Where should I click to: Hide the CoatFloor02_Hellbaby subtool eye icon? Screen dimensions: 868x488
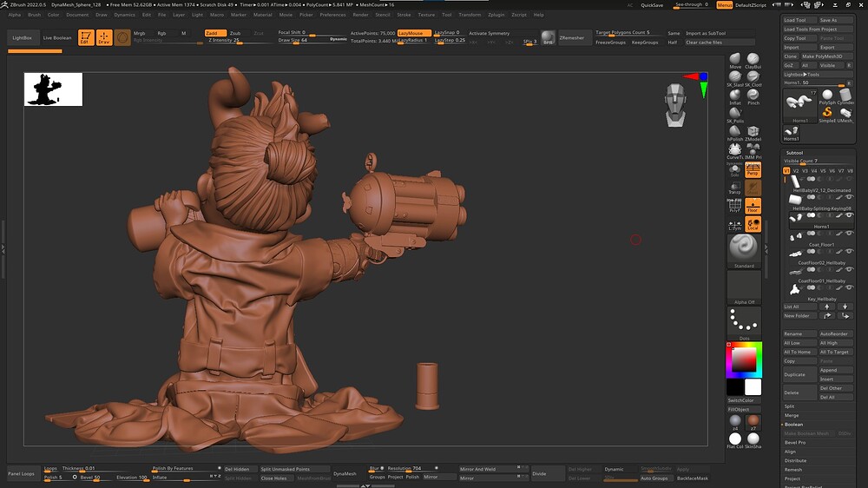849,252
